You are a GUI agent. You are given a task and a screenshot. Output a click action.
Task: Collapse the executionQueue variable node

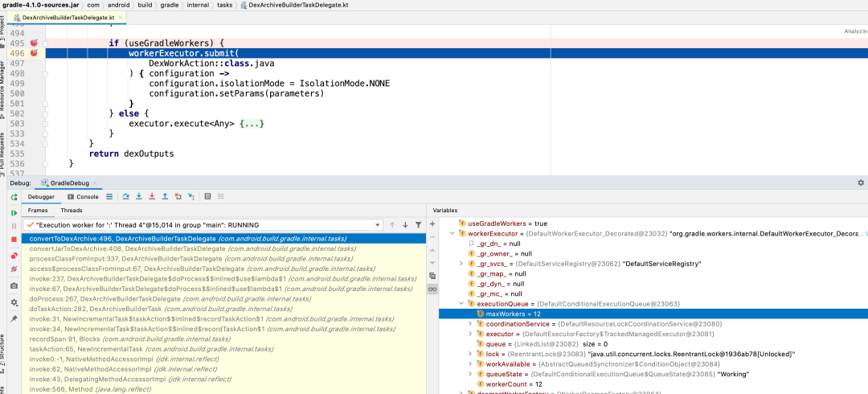click(x=461, y=303)
